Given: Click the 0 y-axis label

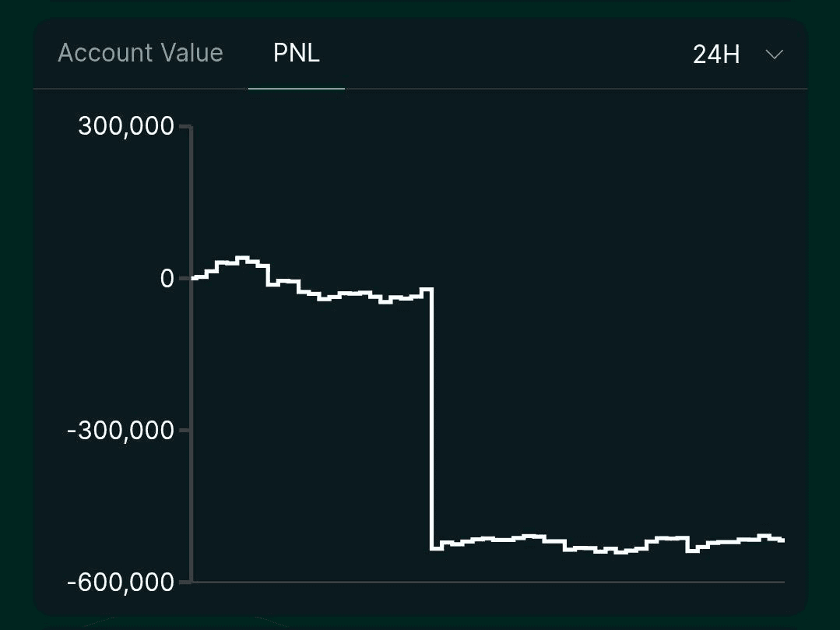Looking at the screenshot, I should pos(167,278).
